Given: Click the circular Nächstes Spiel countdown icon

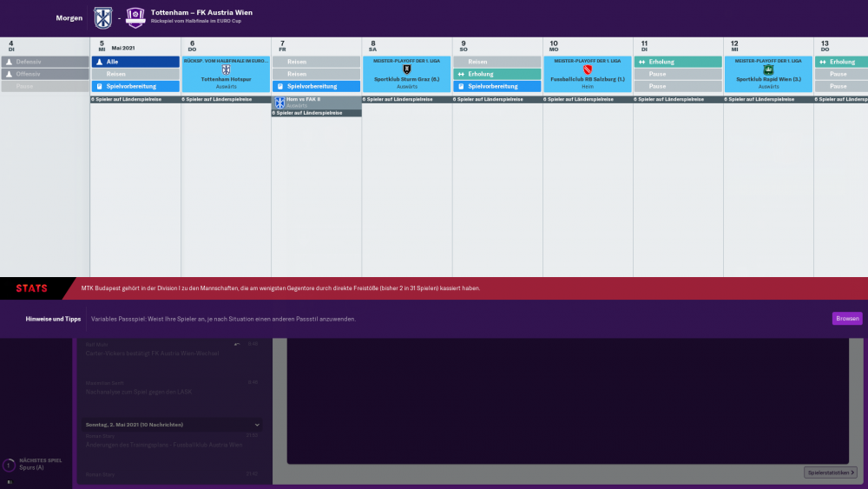Looking at the screenshot, I should click(x=9, y=466).
